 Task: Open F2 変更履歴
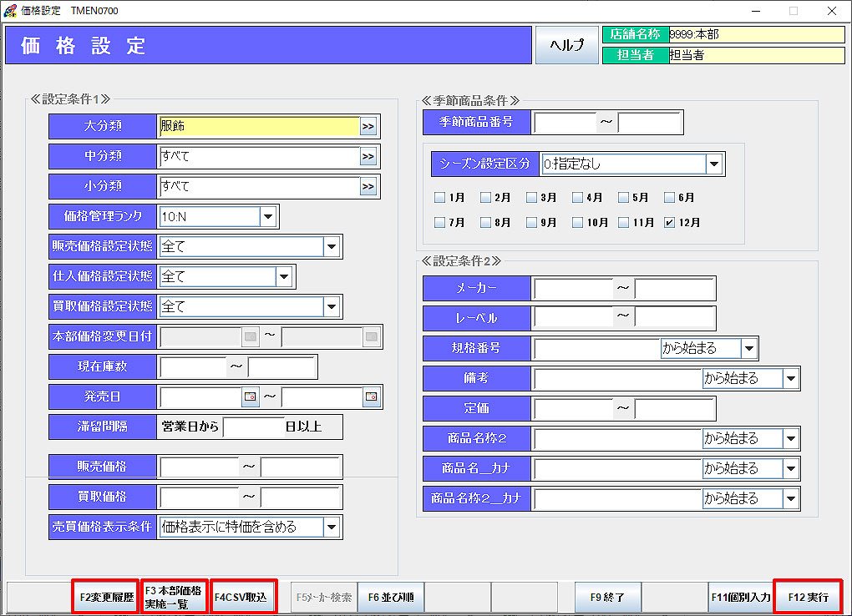[x=105, y=597]
